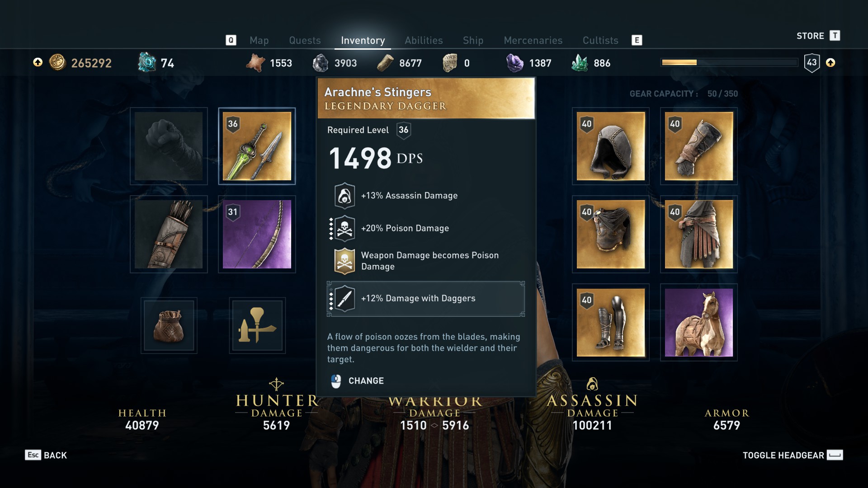Select the level 40 greaves leg armor
868x488 pixels.
pyautogui.click(x=610, y=322)
